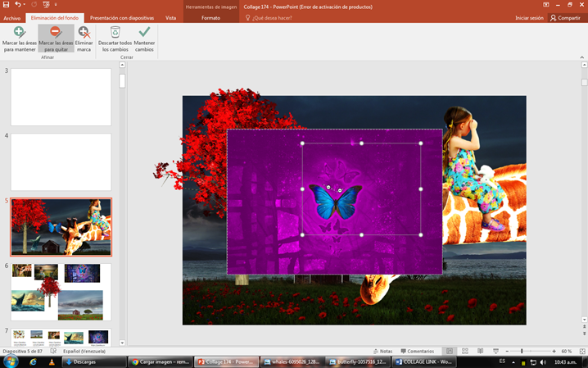The image size is (588, 368).
Task: Select Marcar las áreas para quitar tool
Action: (x=56, y=39)
